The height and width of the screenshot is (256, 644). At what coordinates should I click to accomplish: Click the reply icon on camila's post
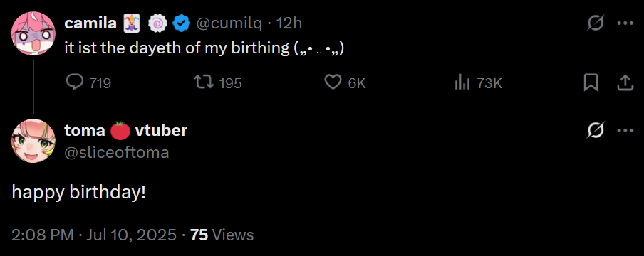click(74, 83)
